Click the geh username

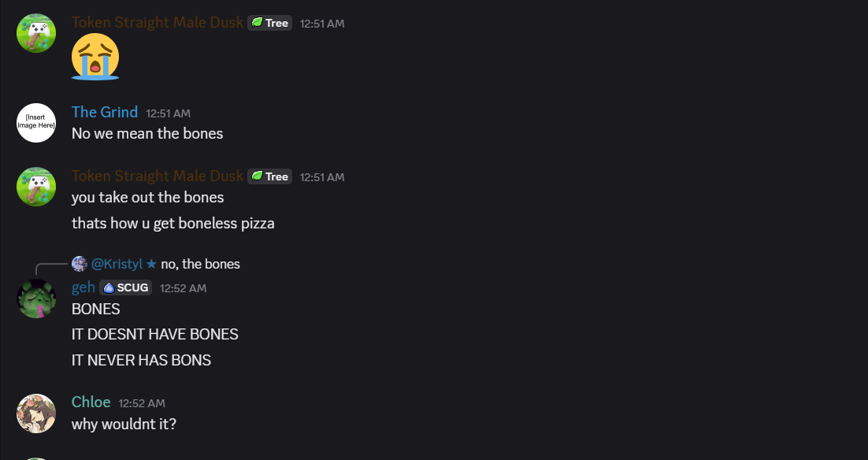tap(83, 287)
